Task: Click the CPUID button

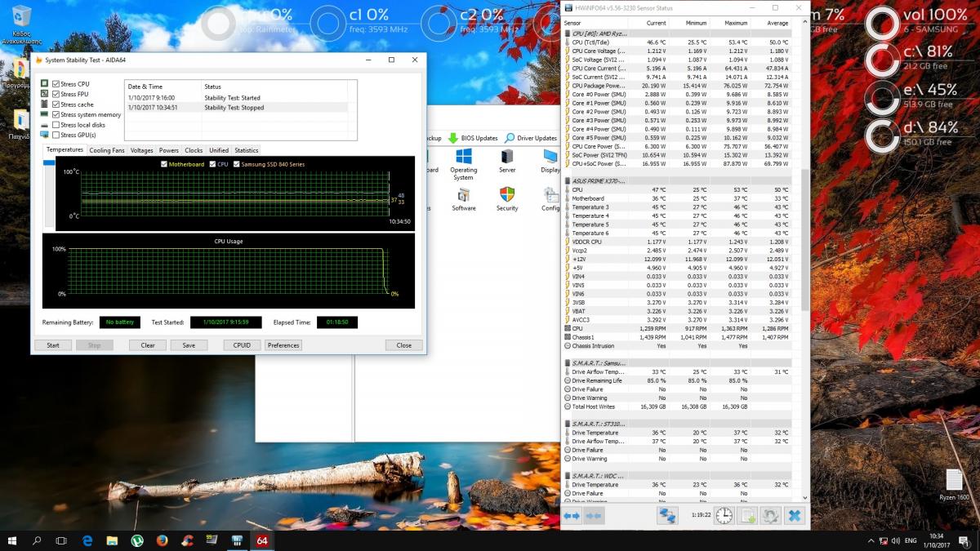Action: [x=243, y=345]
